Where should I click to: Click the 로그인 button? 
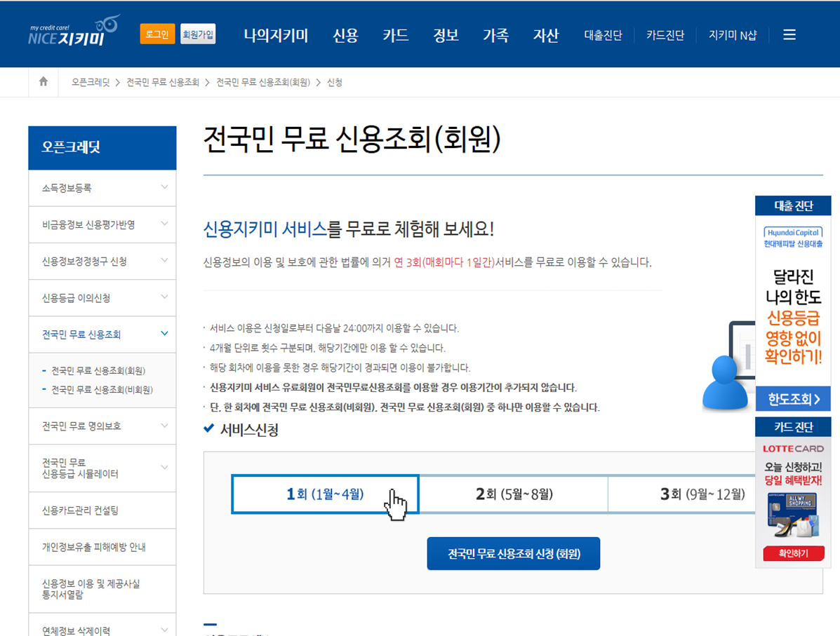157,34
